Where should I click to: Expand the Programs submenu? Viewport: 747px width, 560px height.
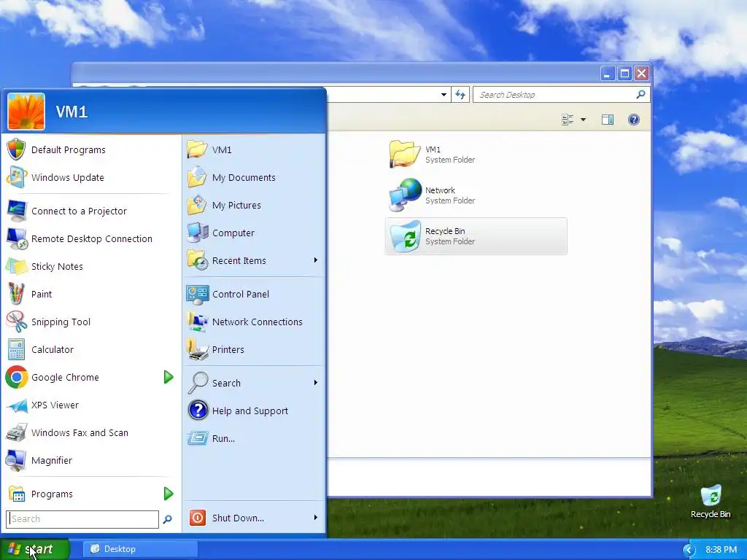169,494
